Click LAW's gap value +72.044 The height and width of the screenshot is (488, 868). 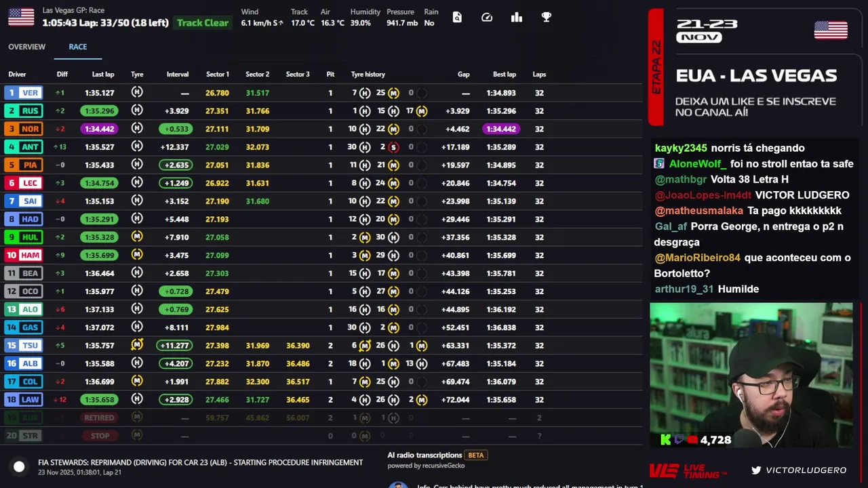454,400
